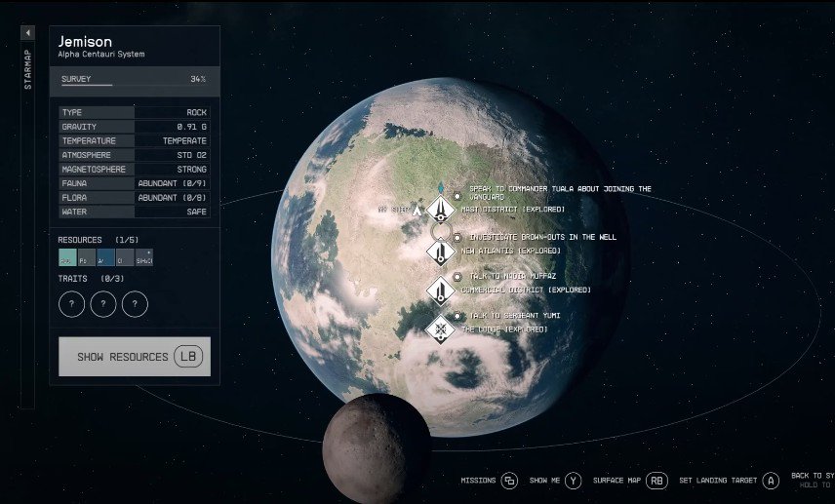835x504 pixels.
Task: Click the Temperature TEMPERATE row
Action: (135, 141)
